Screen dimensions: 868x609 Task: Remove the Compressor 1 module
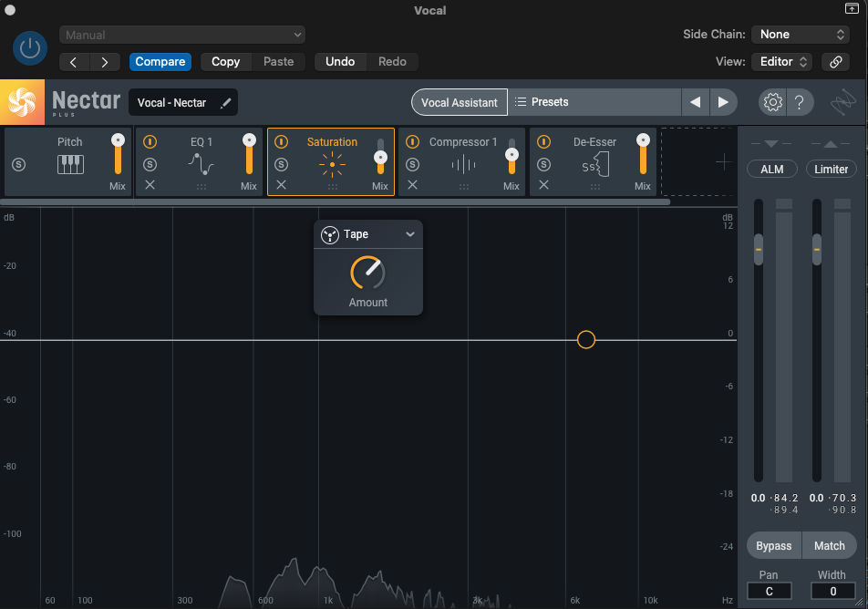(412, 185)
